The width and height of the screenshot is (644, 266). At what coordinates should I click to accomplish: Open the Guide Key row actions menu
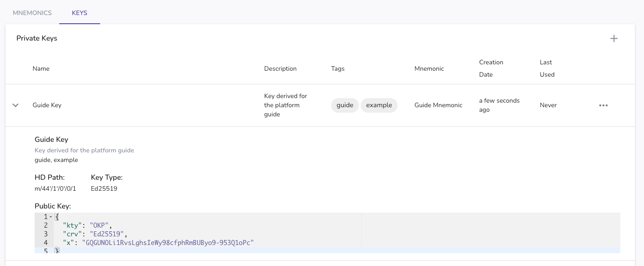603,105
